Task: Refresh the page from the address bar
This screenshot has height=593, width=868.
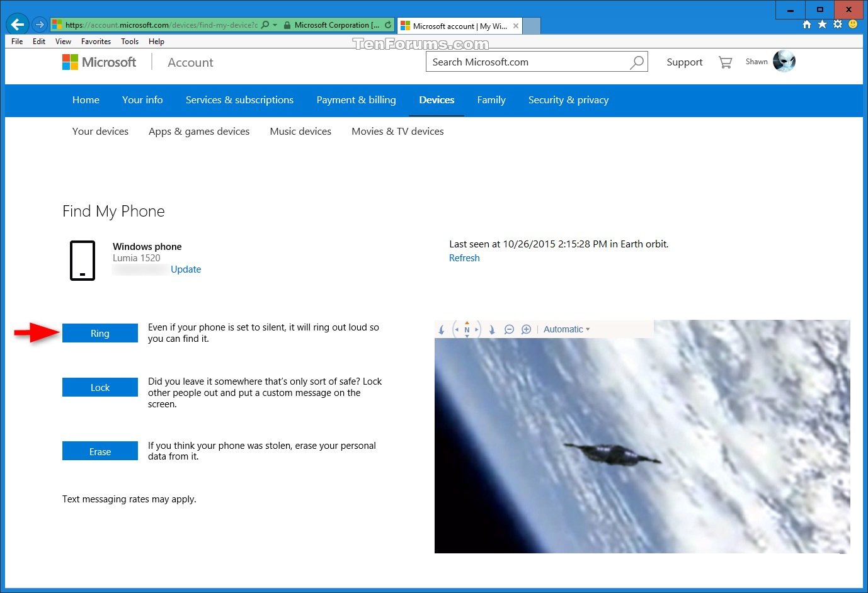Action: 388,25
